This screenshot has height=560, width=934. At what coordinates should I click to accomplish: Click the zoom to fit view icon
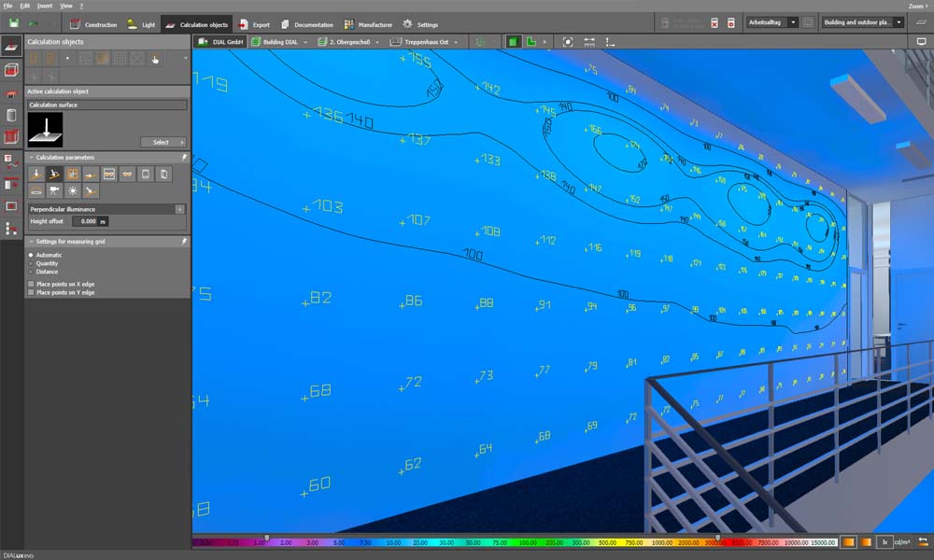[568, 42]
